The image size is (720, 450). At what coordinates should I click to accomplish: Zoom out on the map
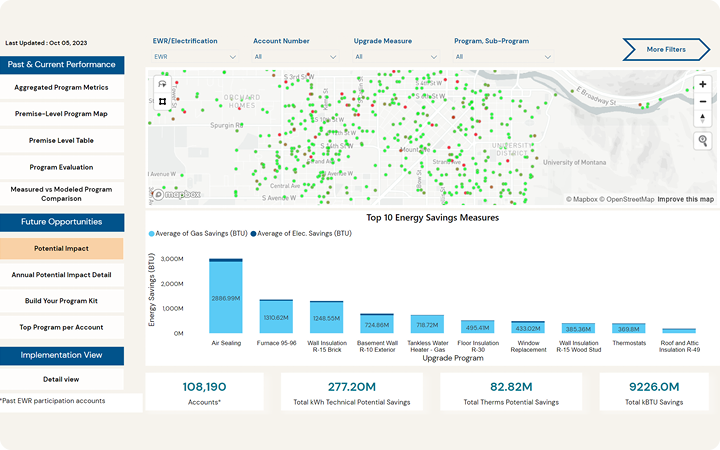(703, 101)
